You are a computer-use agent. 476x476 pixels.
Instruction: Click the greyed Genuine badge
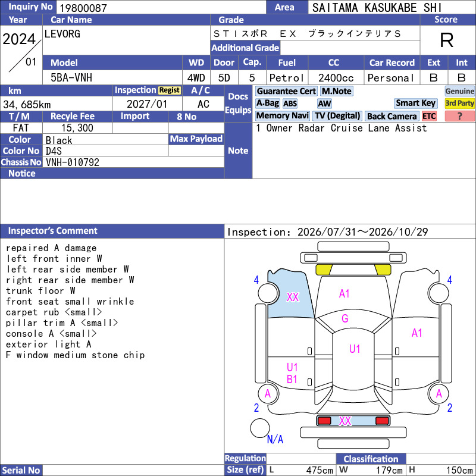(x=459, y=91)
